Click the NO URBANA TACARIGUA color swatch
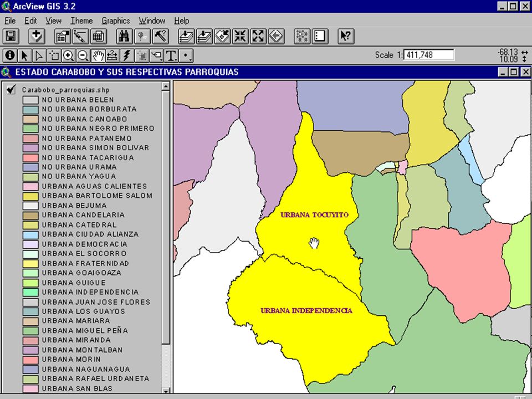 [30, 158]
